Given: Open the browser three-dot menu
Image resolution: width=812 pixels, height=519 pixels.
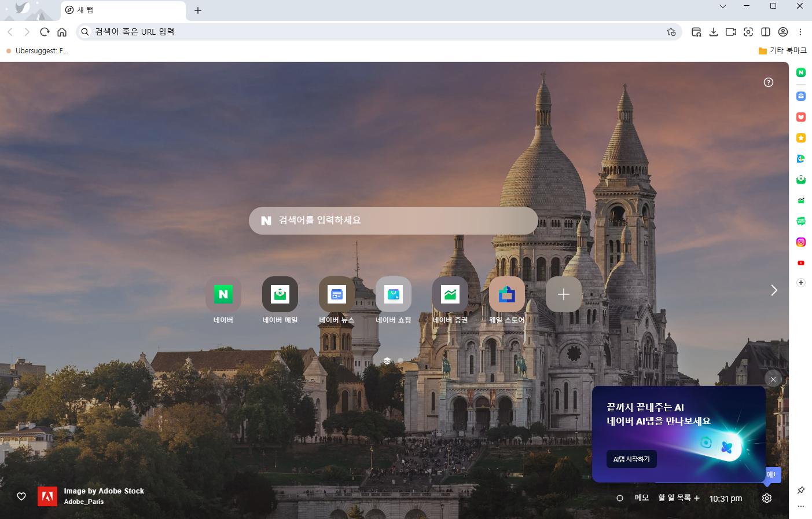Looking at the screenshot, I should tap(800, 32).
